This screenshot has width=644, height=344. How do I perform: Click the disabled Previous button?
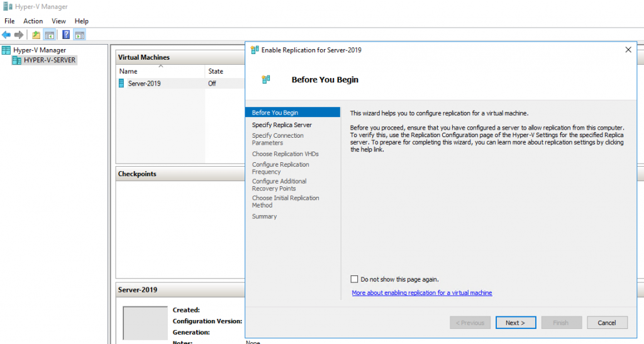click(x=470, y=323)
